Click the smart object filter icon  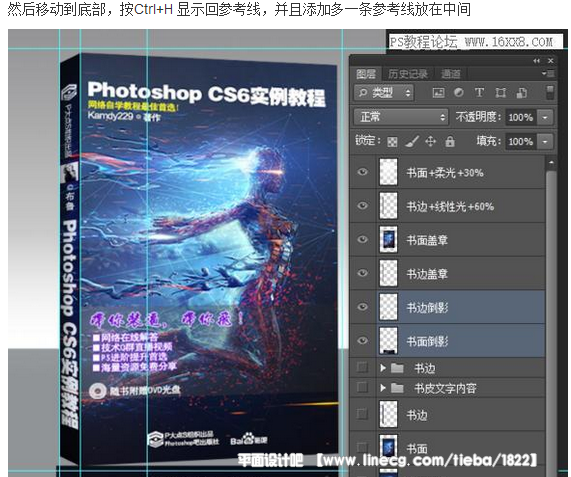click(521, 93)
